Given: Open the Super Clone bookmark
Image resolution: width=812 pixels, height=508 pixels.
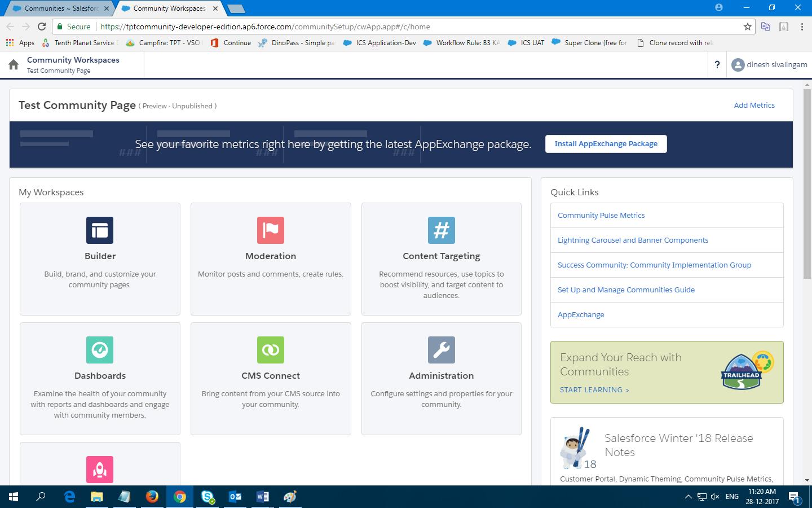Looking at the screenshot, I should (x=590, y=42).
